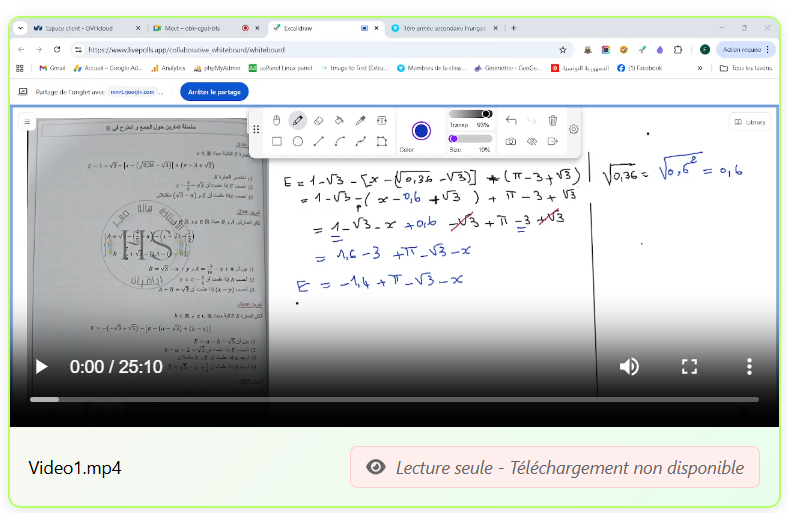Select the eraser tool
The width and height of the screenshot is (788, 513).
pyautogui.click(x=318, y=120)
